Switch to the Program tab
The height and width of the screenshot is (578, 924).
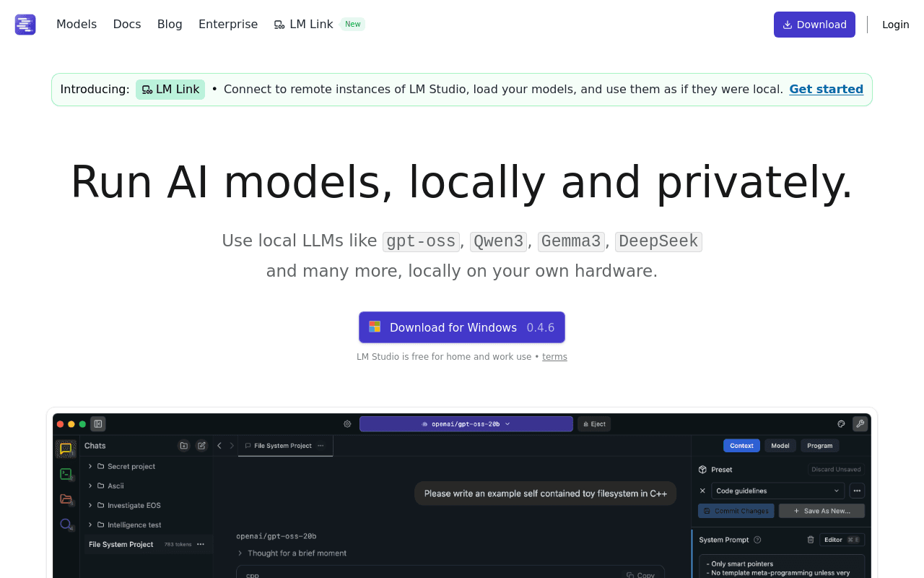tap(820, 446)
